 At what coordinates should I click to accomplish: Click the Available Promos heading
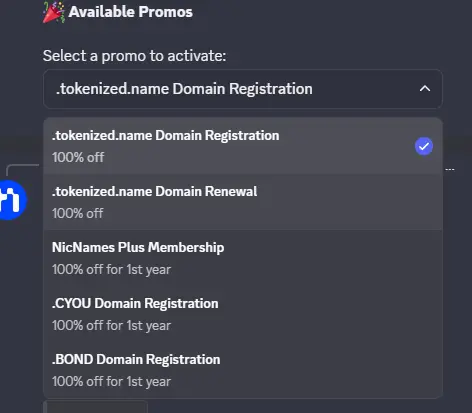tap(130, 12)
